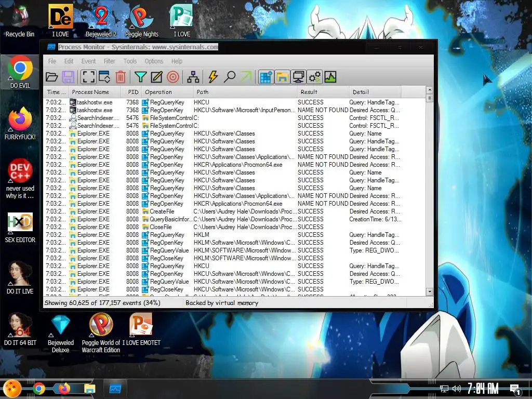Open the Help menu
532x399 pixels.
(177, 61)
